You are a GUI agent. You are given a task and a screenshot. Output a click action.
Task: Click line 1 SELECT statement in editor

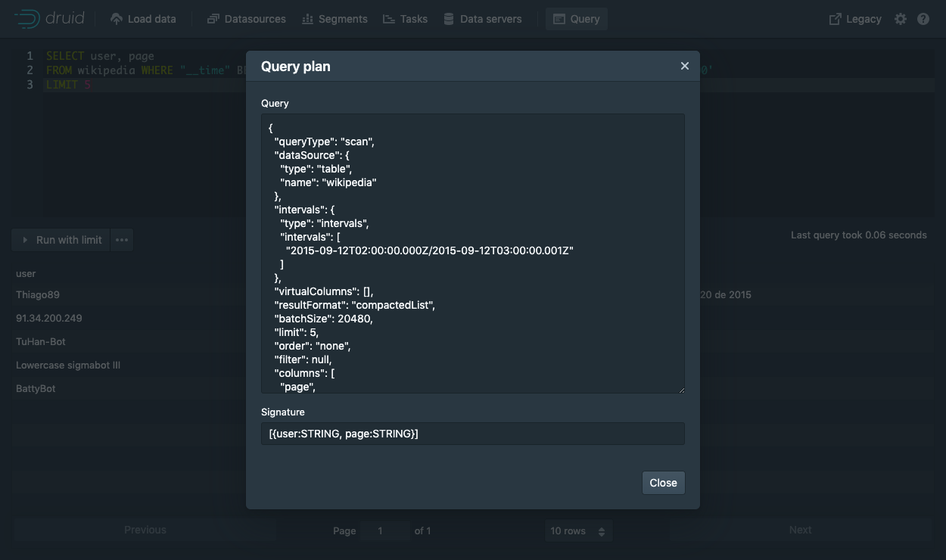(x=100, y=56)
